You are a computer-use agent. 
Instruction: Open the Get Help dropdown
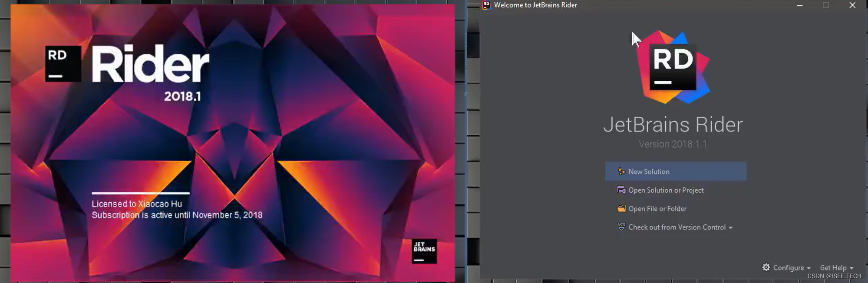pyautogui.click(x=836, y=268)
